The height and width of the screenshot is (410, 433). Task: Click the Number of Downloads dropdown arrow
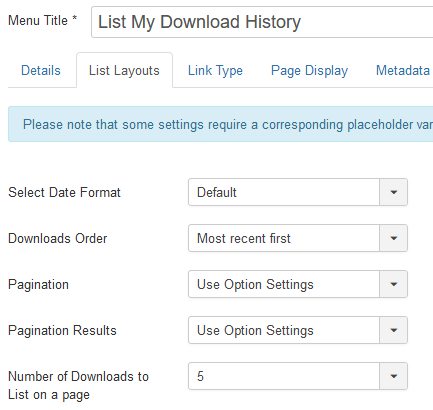coord(393,376)
